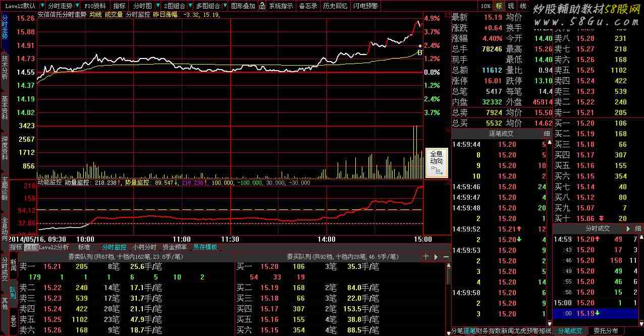Open 系统指示 system indicators
This screenshot has height=336, width=644.
tap(281, 6)
